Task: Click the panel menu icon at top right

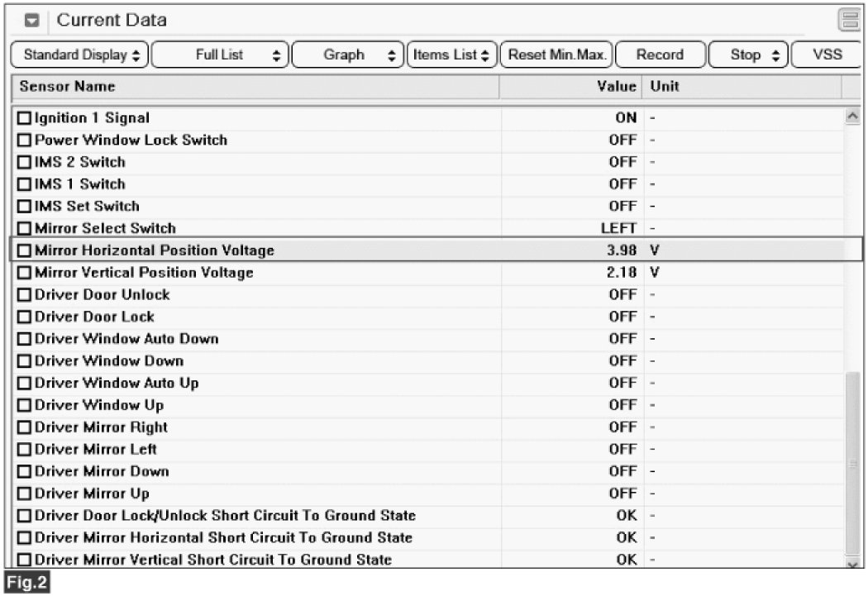Action: point(847,21)
